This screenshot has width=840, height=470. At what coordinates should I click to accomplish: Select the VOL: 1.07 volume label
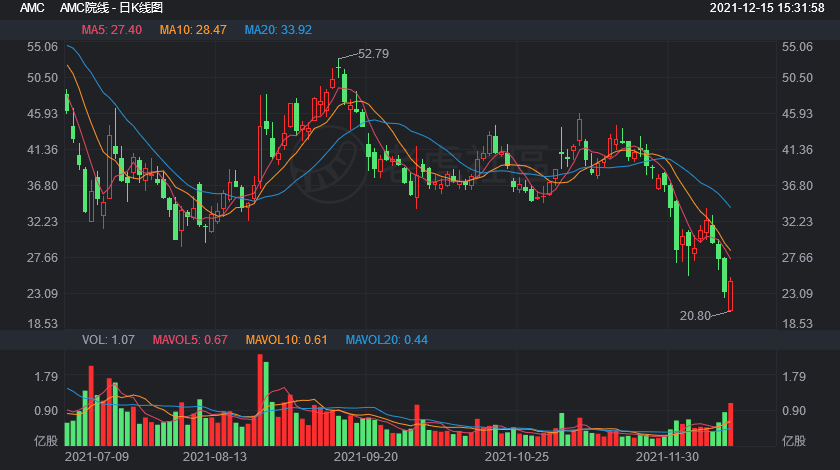click(109, 340)
